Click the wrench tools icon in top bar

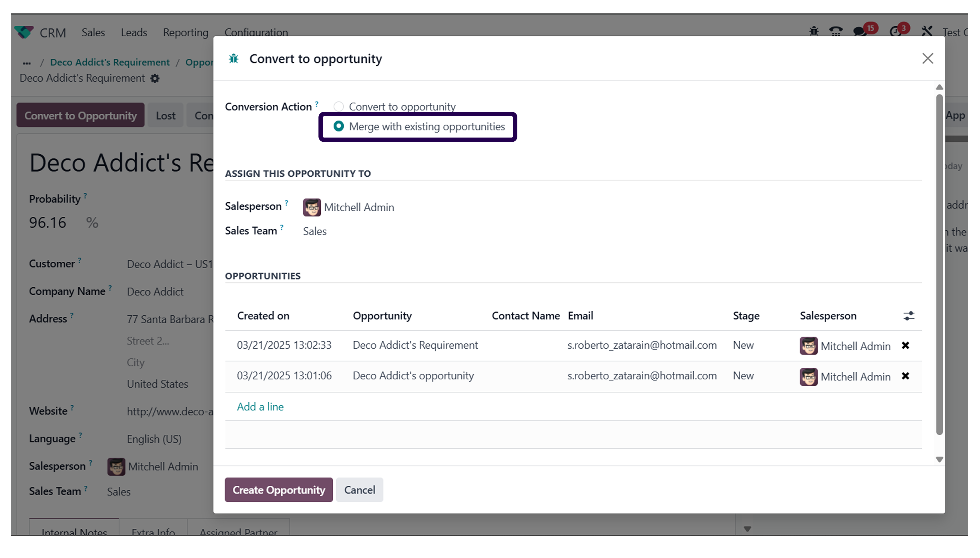click(x=927, y=31)
